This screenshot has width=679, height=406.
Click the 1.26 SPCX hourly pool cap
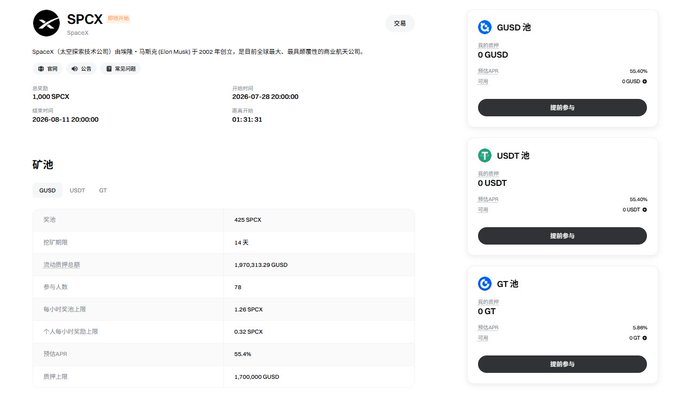point(248,309)
